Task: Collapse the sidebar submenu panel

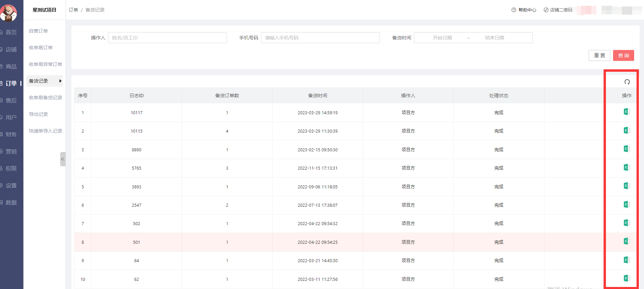Action: tap(63, 159)
